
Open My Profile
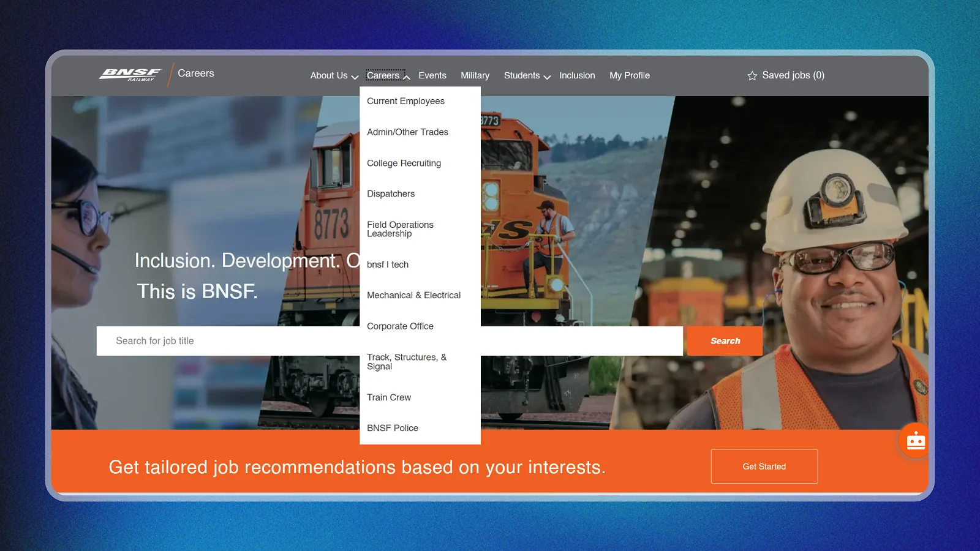[630, 75]
